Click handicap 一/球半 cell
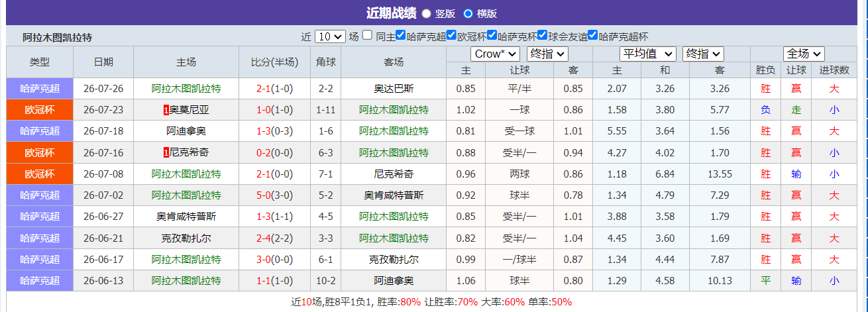868x312 pixels. pyautogui.click(x=519, y=259)
